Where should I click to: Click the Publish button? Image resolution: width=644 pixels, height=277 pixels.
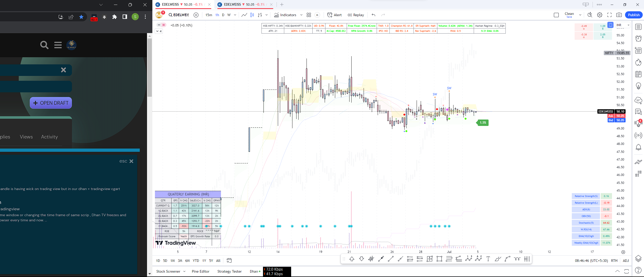click(634, 15)
